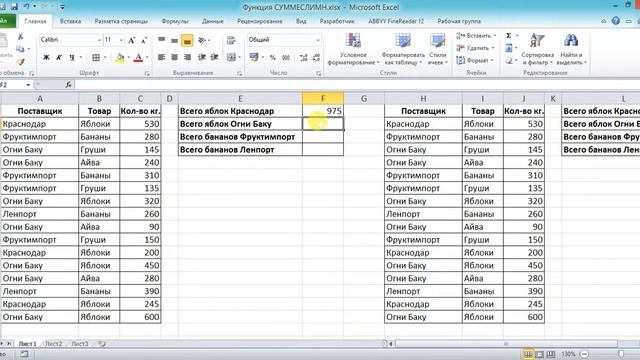Switch to Page Layout view in status bar
The image size is (640, 360).
click(540, 354)
